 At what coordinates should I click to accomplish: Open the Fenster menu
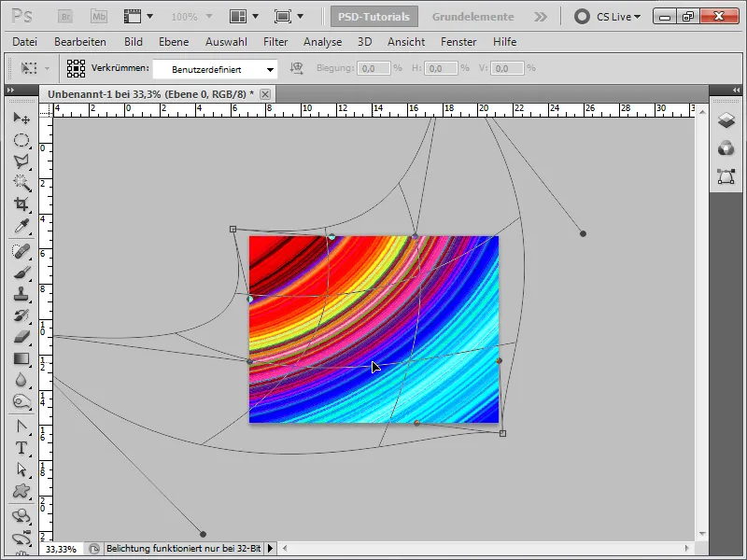pyautogui.click(x=458, y=42)
